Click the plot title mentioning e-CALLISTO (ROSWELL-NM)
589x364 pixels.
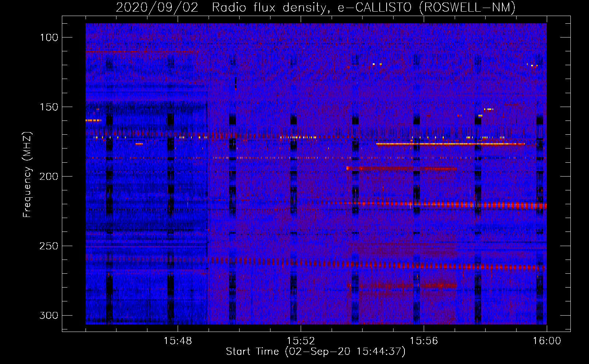[x=316, y=7]
